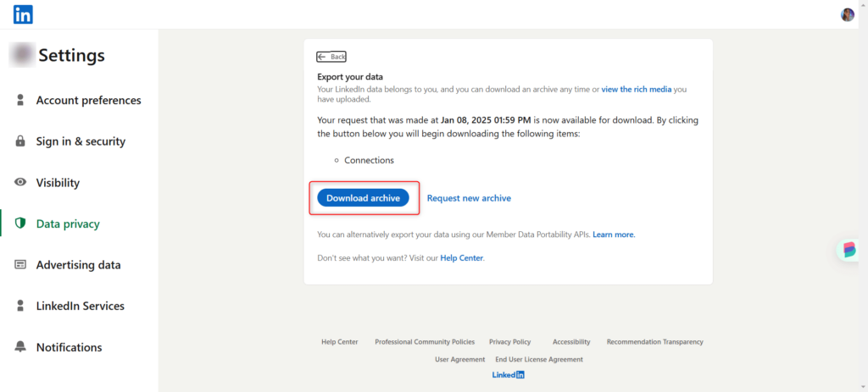Select Data privacy section
Viewport: 868px width, 392px height.
68,224
